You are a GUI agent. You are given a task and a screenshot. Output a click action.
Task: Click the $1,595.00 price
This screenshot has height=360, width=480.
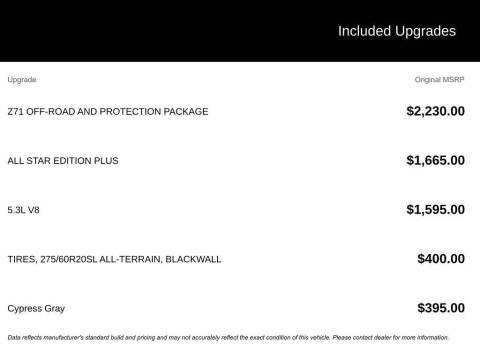coord(435,210)
